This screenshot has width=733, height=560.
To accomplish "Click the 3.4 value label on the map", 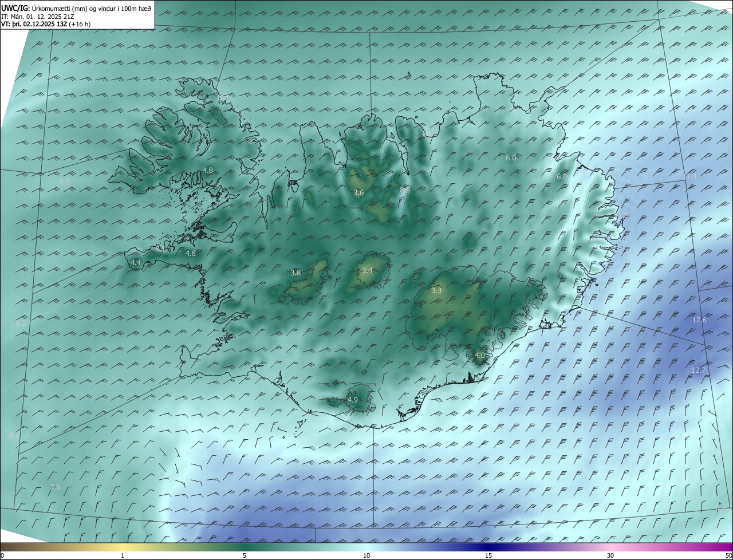I will click(x=367, y=270).
